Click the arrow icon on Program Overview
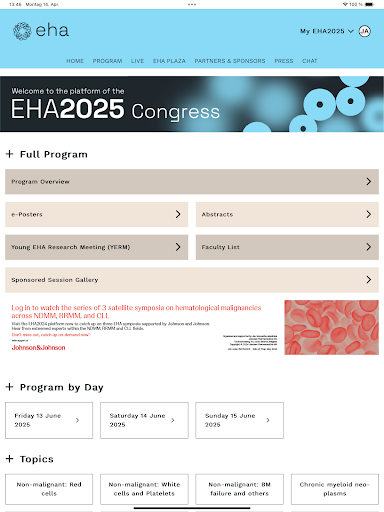This screenshot has height=512, width=384. click(x=368, y=181)
